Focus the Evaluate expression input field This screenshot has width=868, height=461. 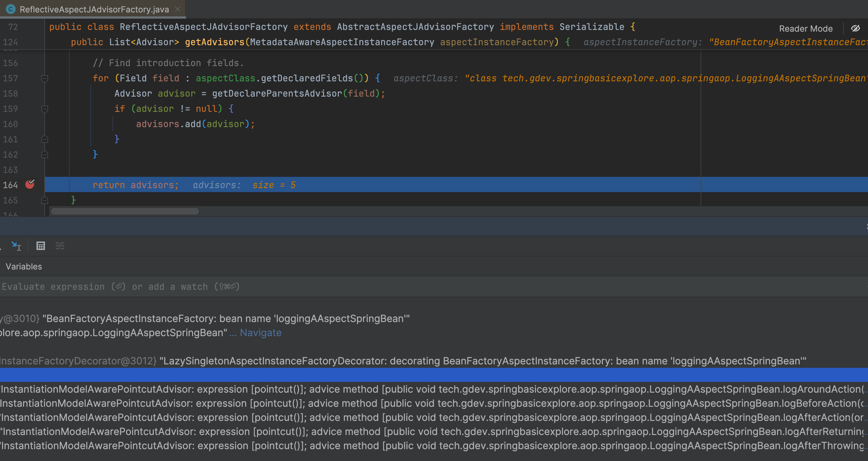[x=434, y=286]
